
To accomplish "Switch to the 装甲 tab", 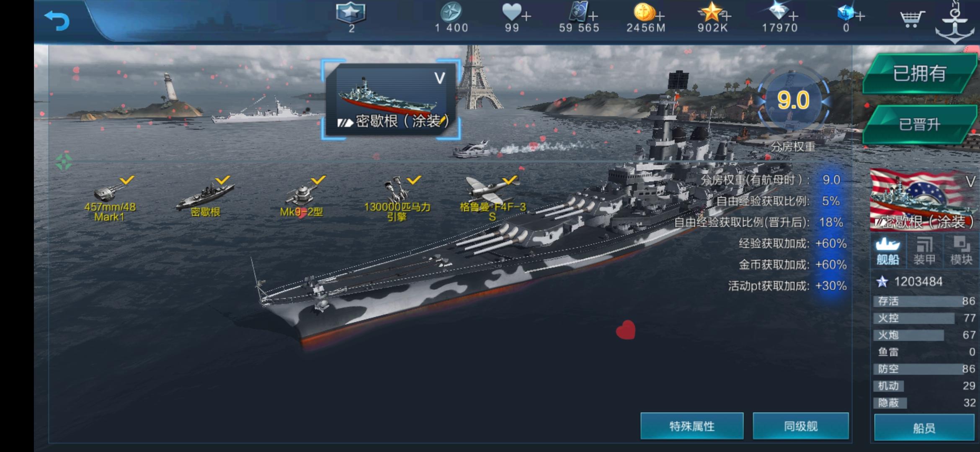I will point(924,251).
